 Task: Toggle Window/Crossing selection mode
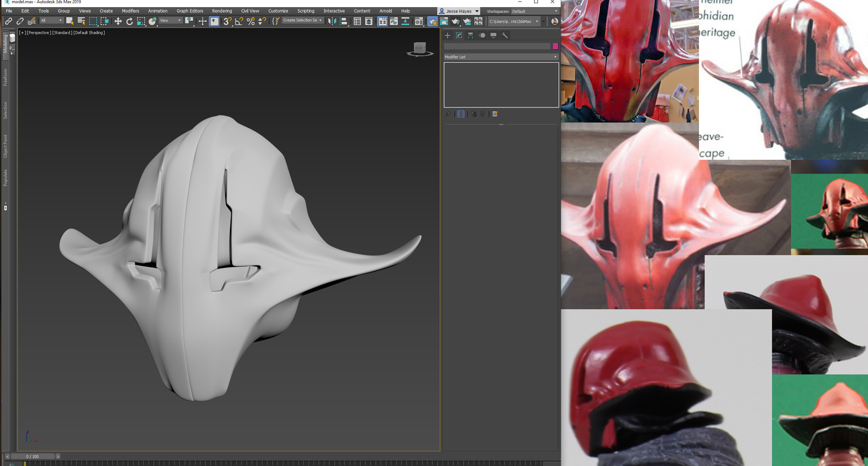pyautogui.click(x=104, y=21)
